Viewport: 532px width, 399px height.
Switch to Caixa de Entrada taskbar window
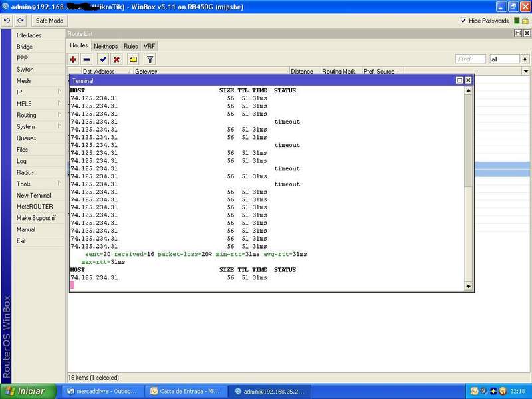tap(186, 391)
